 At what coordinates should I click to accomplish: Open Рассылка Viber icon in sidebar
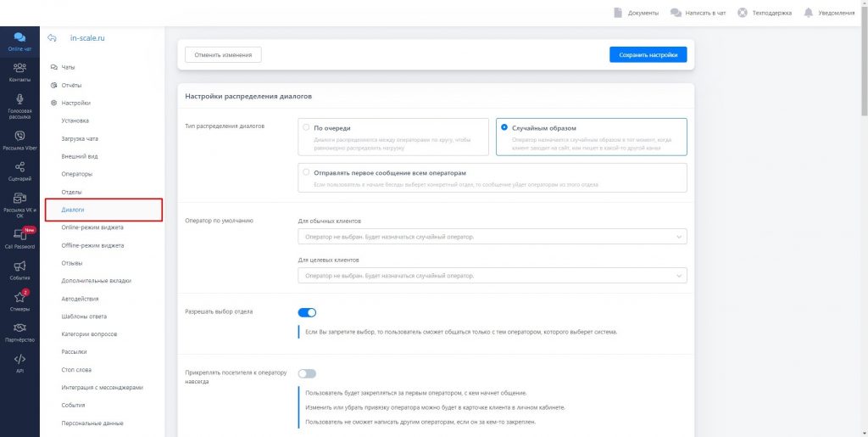coord(19,136)
